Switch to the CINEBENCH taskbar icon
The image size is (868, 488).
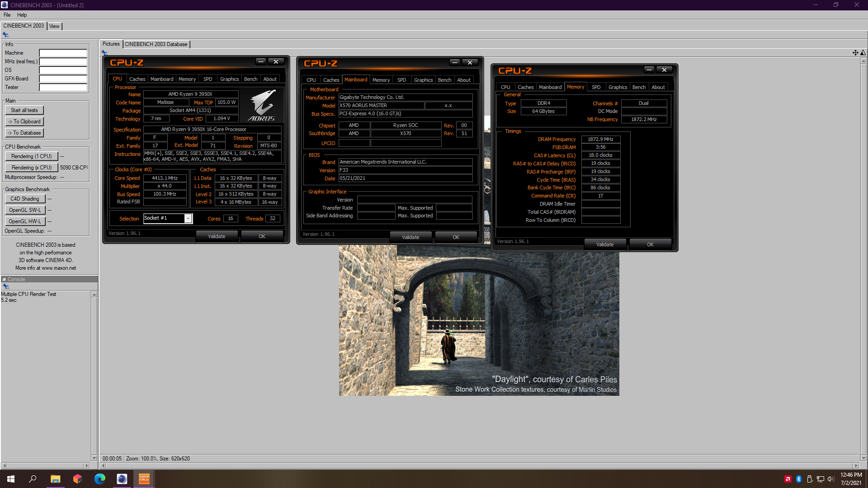(122, 479)
